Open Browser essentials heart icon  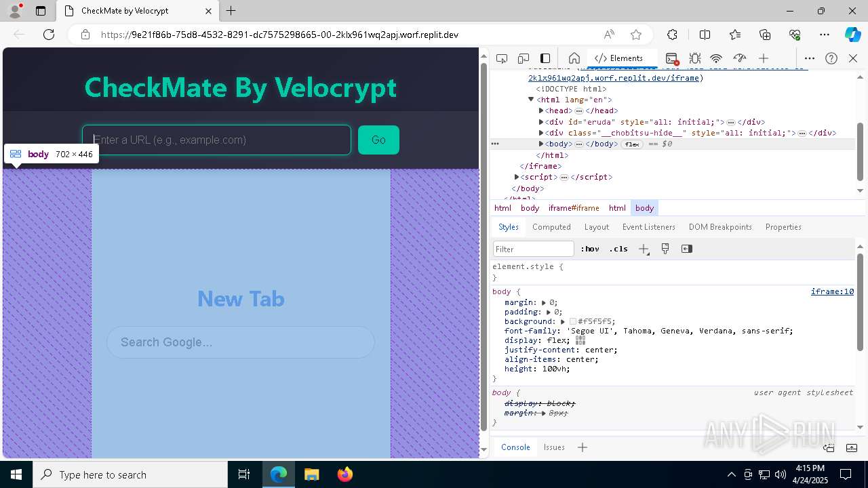click(x=795, y=35)
